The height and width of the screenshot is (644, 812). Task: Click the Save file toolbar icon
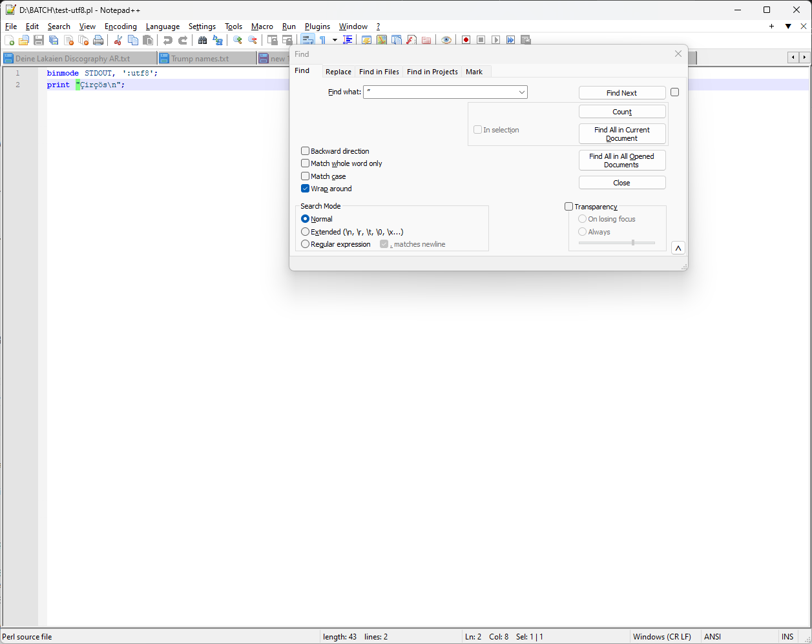tap(39, 40)
